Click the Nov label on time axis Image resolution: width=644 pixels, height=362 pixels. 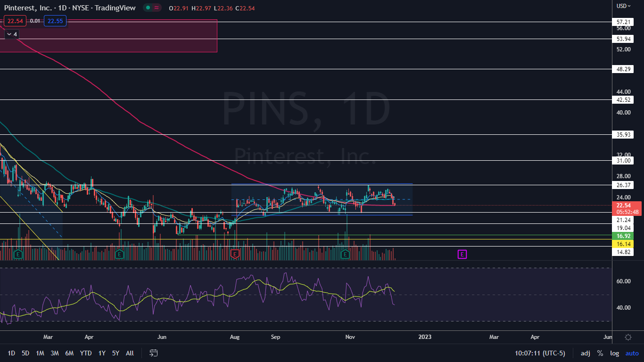click(x=350, y=337)
